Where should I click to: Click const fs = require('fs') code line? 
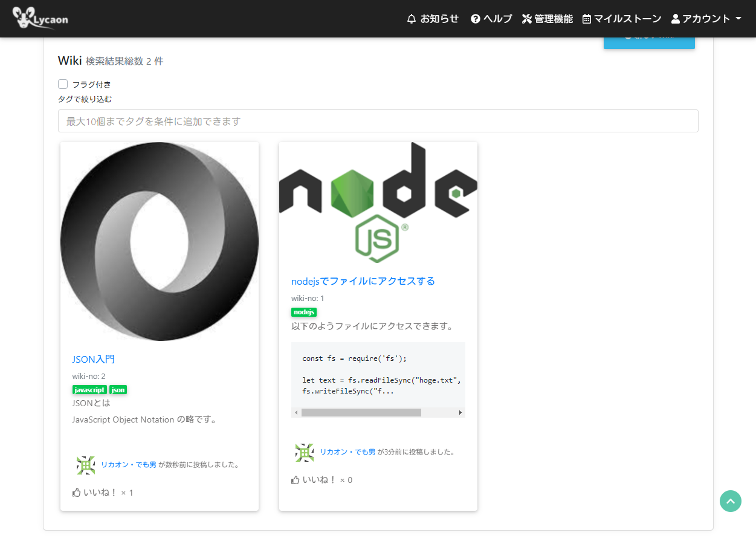coord(355,358)
